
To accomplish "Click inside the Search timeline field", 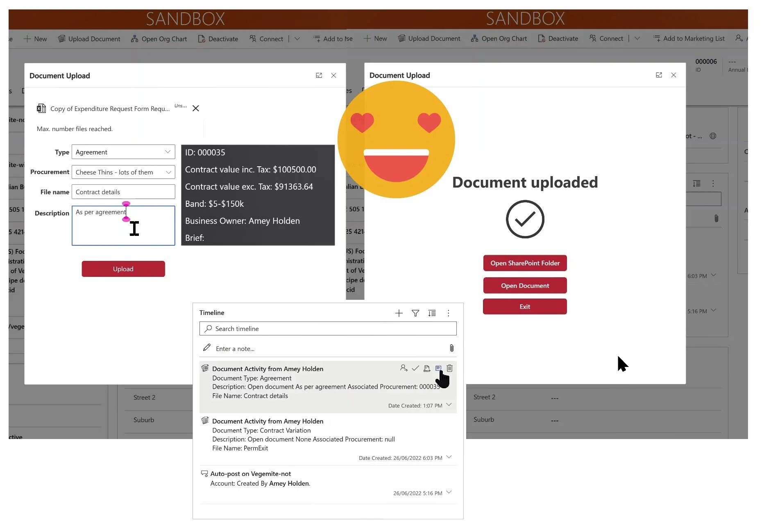I will click(328, 328).
